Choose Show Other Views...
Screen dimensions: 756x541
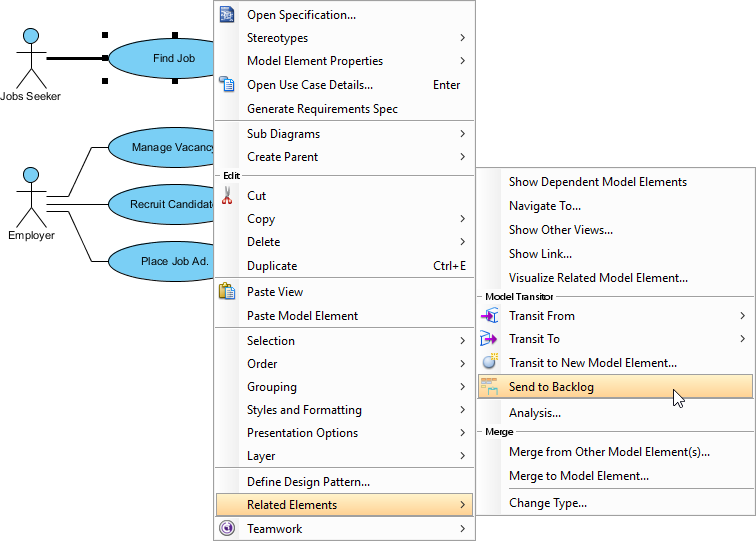(615, 230)
